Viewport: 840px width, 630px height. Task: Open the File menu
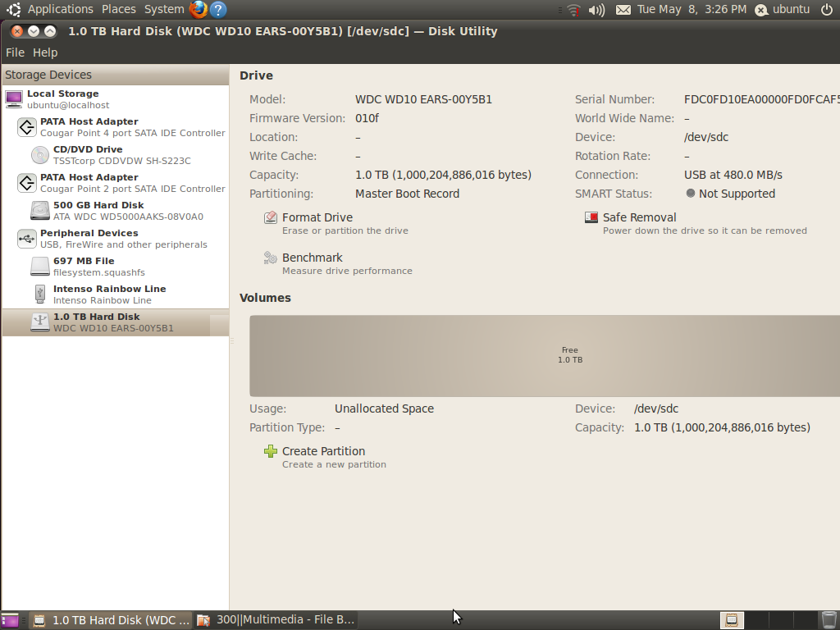pyautogui.click(x=15, y=52)
